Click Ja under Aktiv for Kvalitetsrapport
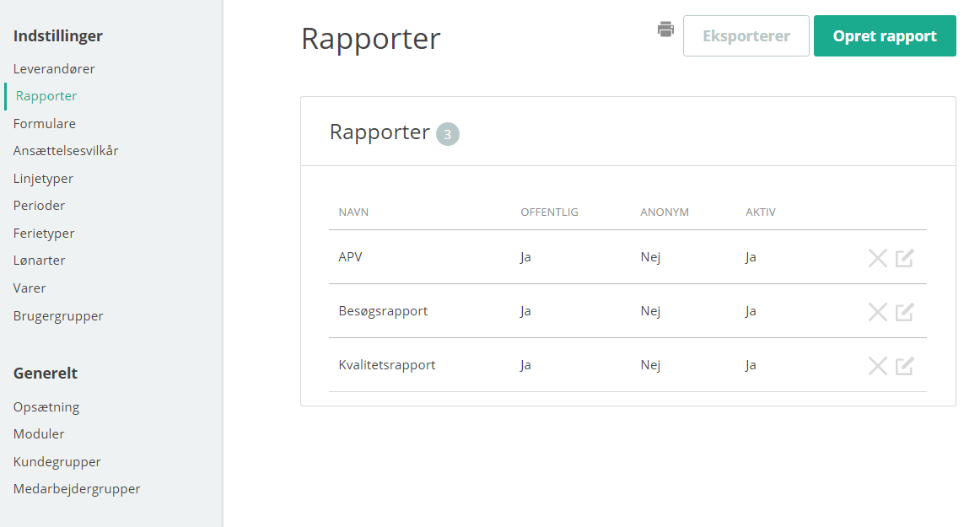This screenshot has width=980, height=527. point(751,365)
